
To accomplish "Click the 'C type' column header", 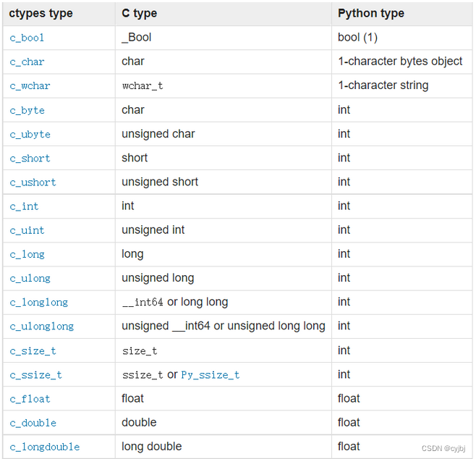I will [223, 14].
